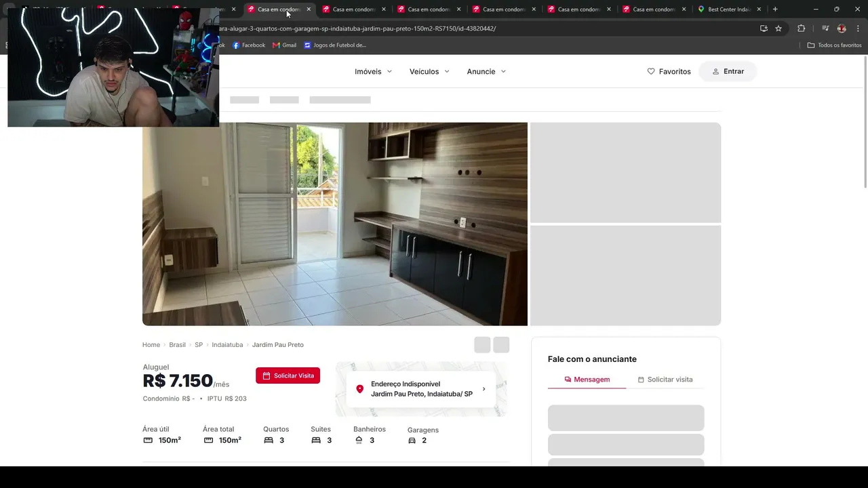Click the heart Favoritos icon
The width and height of the screenshot is (868, 488).
coord(651,71)
